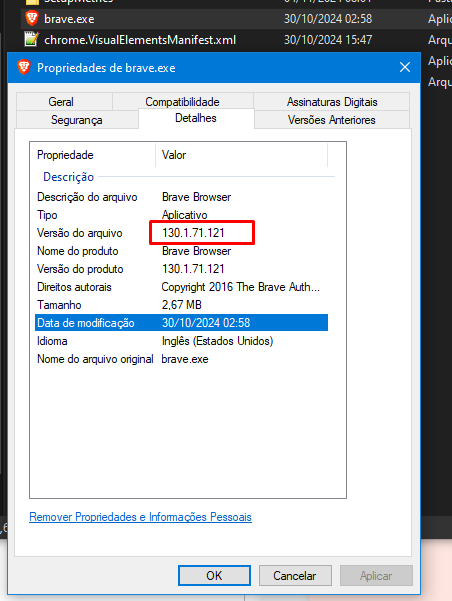Select the Nome do produto row
Image resolution: width=452 pixels, height=601 pixels.
(181, 251)
